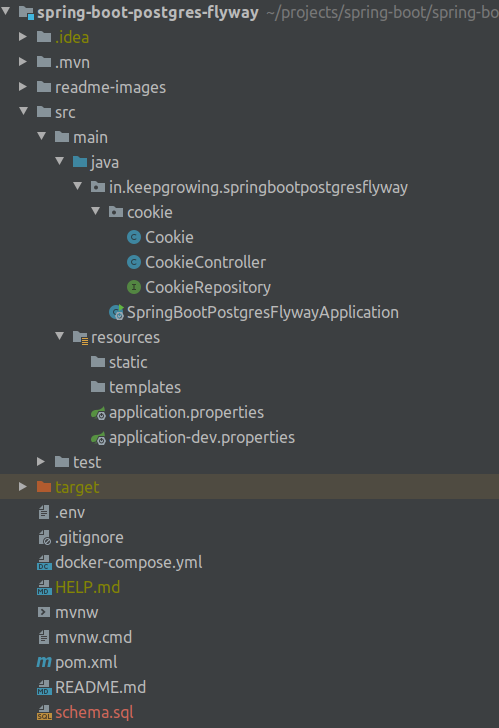Select README.md file entry
This screenshot has height=728, width=499.
coord(100,688)
